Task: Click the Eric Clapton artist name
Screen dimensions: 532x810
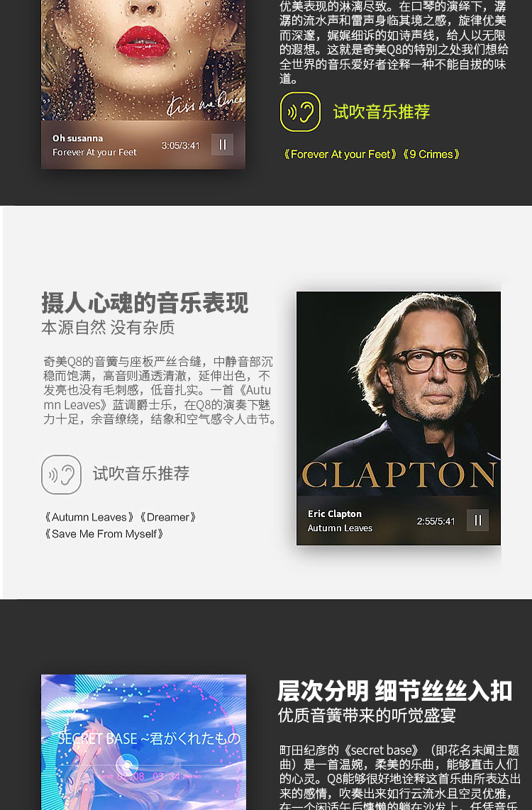Action: [x=335, y=514]
